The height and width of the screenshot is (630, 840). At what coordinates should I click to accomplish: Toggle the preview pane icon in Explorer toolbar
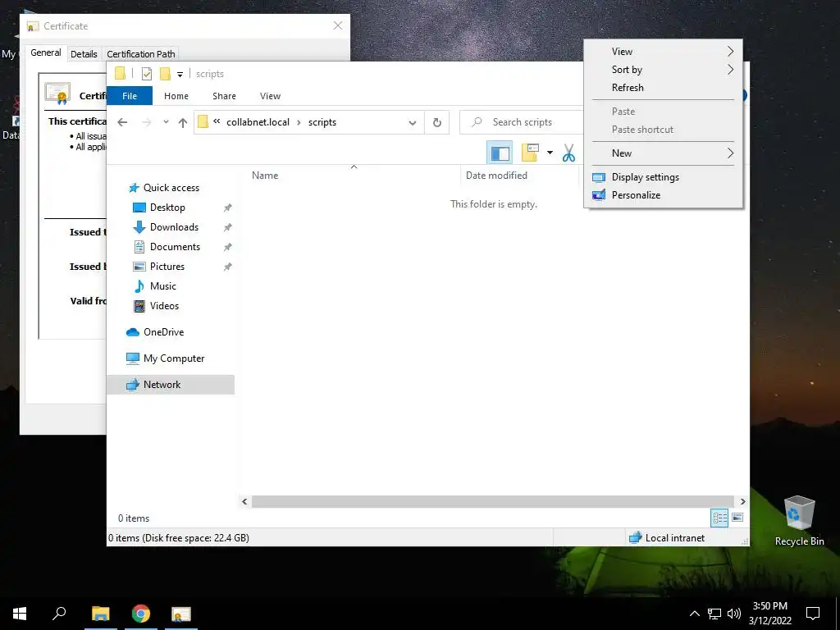500,153
